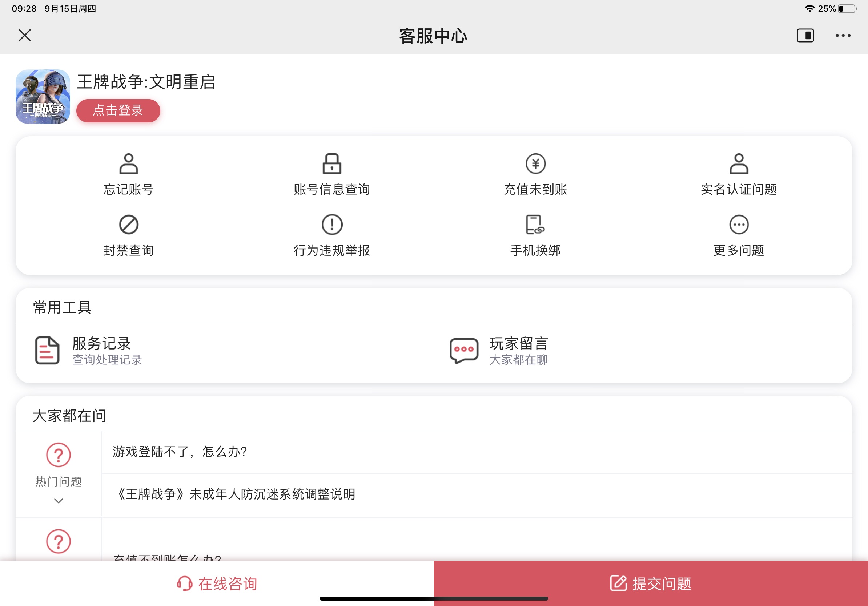Open 充值未到账 yen coin icon
Viewport: 868px width, 606px height.
535,163
